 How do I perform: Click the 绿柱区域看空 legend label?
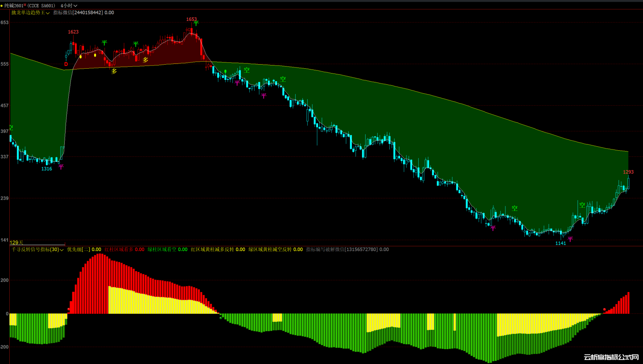pyautogui.click(x=162, y=249)
